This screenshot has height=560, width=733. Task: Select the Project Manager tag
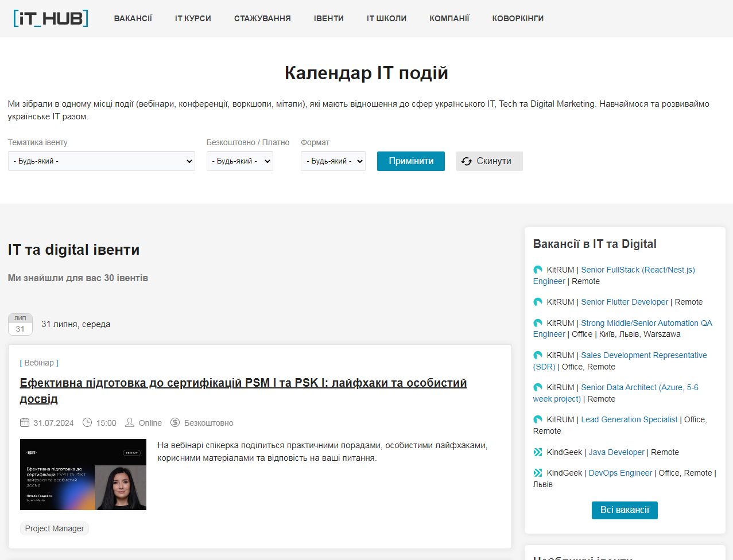point(55,528)
